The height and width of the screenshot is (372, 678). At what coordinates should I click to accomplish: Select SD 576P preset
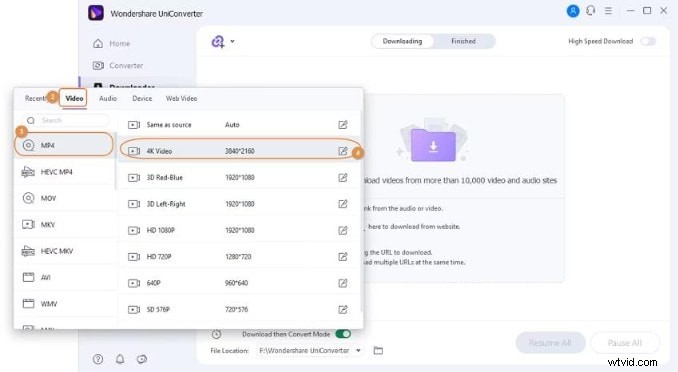[x=239, y=309]
